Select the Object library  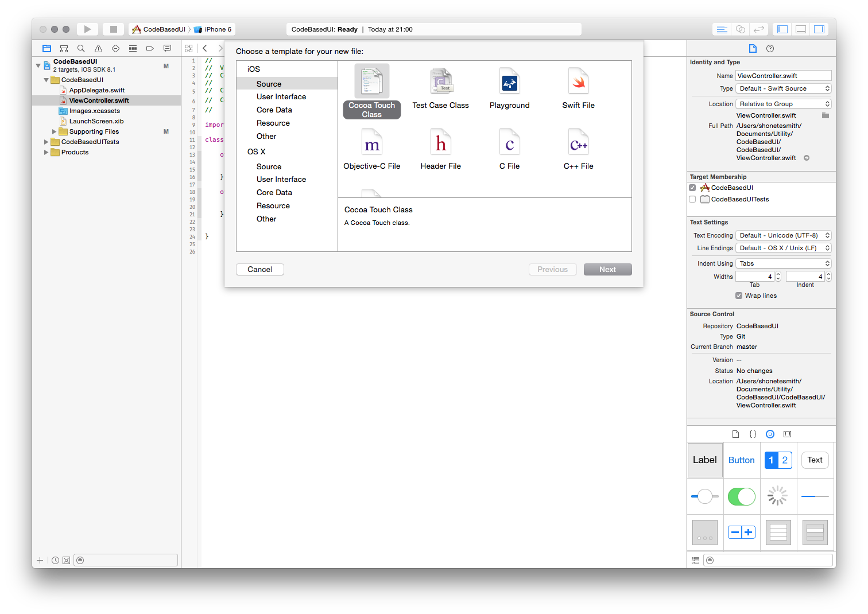point(770,434)
